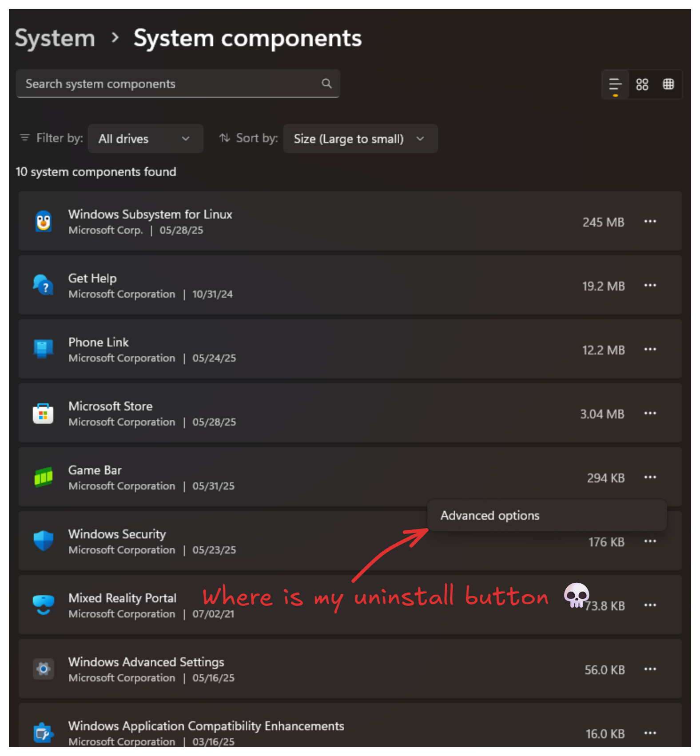This screenshot has height=756, width=700.
Task: Click the 56.0 KB size value
Action: click(605, 670)
